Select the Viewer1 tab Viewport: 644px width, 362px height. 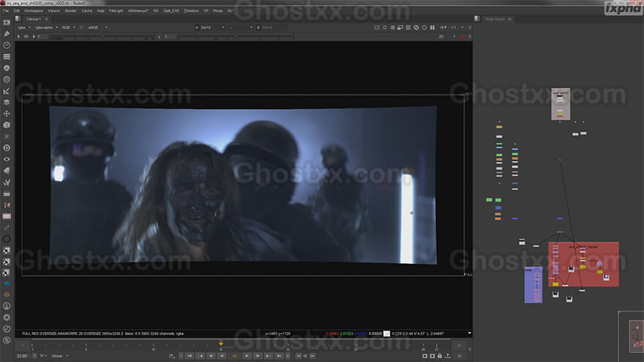pyautogui.click(x=34, y=19)
